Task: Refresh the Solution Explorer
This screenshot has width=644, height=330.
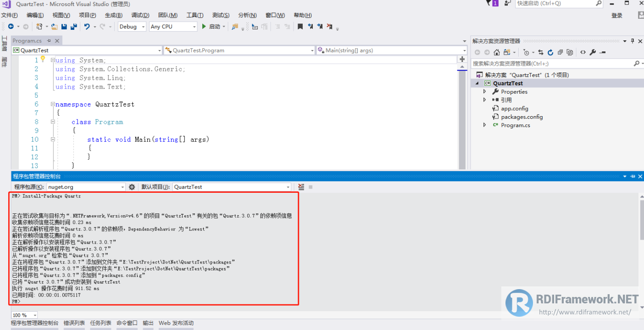Action: coord(550,52)
